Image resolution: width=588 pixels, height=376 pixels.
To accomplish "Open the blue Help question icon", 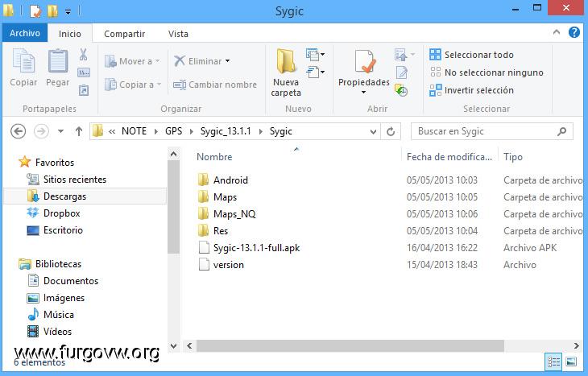I will click(x=574, y=33).
